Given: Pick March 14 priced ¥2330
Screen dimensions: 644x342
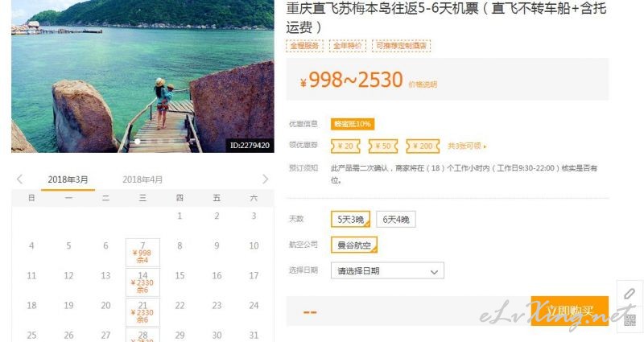Looking at the screenshot, I should [x=142, y=282].
